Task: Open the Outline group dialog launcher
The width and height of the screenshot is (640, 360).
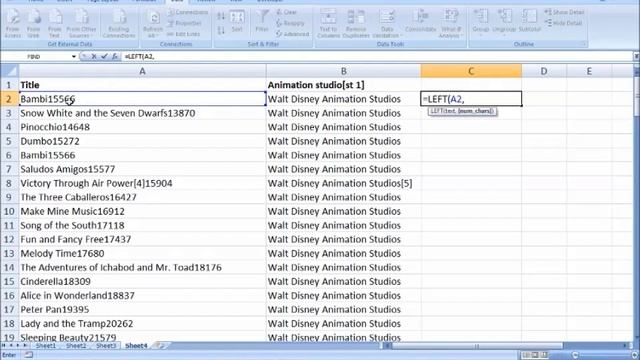Action: click(584, 44)
